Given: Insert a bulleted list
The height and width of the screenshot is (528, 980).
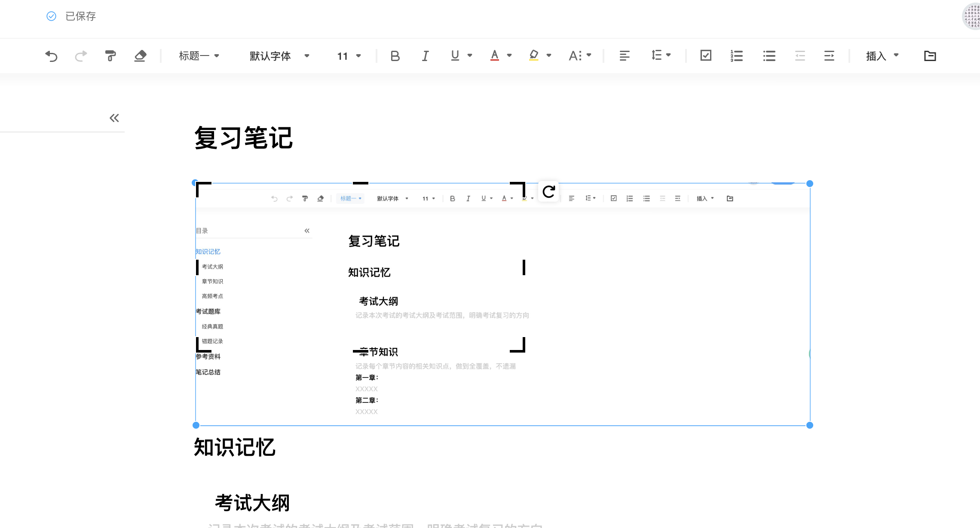Looking at the screenshot, I should 769,56.
